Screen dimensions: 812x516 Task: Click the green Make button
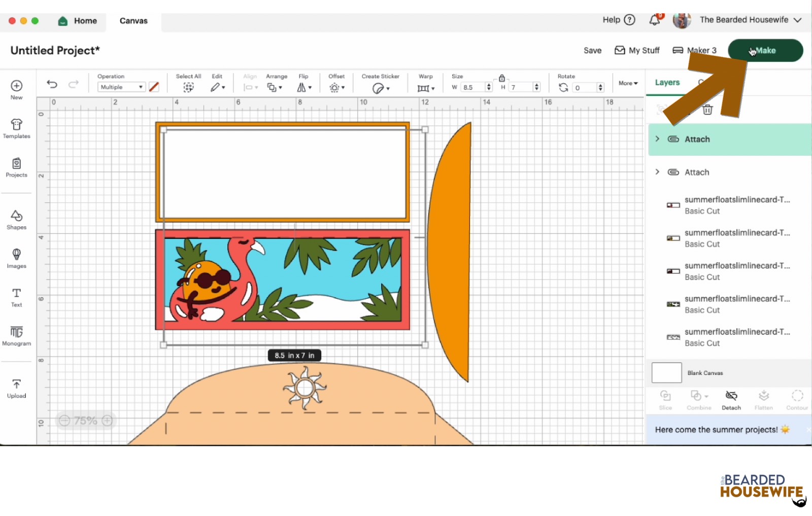point(765,50)
